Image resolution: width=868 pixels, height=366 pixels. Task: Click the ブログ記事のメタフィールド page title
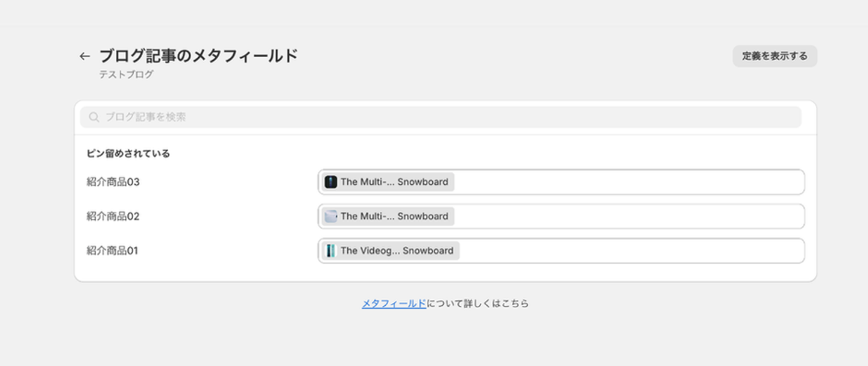pos(198,56)
